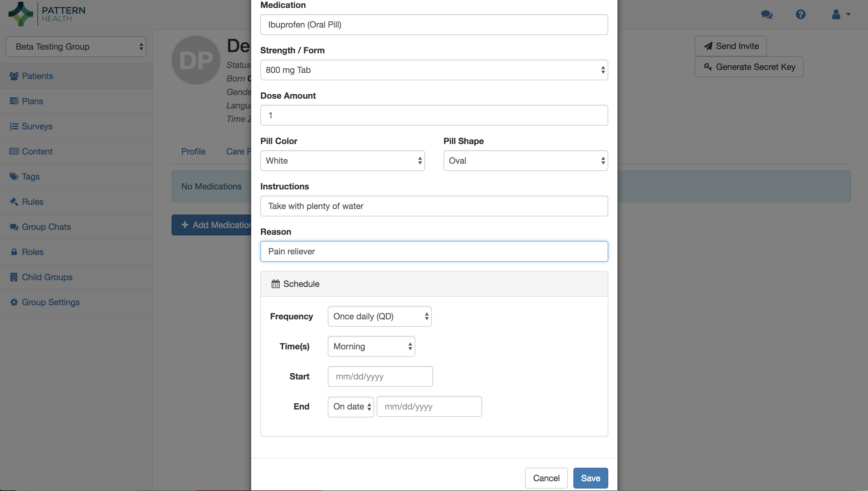
Task: Open the Strength / Form dropdown
Action: 434,70
